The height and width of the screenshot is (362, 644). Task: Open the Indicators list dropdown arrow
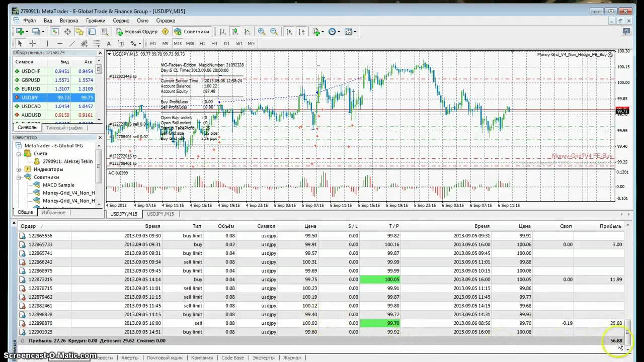click(x=323, y=31)
